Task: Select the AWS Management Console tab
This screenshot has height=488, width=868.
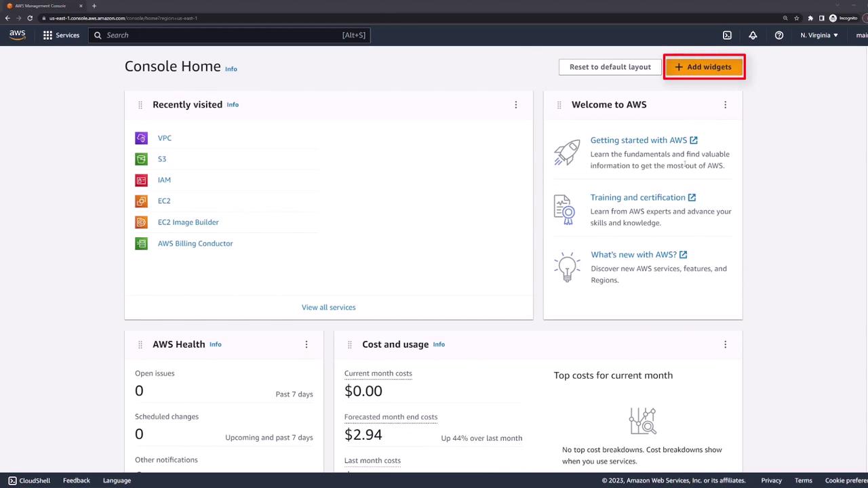Action: point(44,6)
